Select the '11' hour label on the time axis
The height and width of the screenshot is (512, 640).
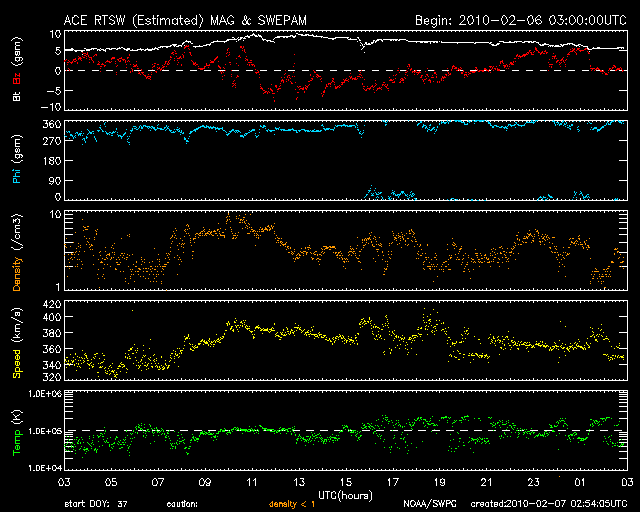coord(252,482)
